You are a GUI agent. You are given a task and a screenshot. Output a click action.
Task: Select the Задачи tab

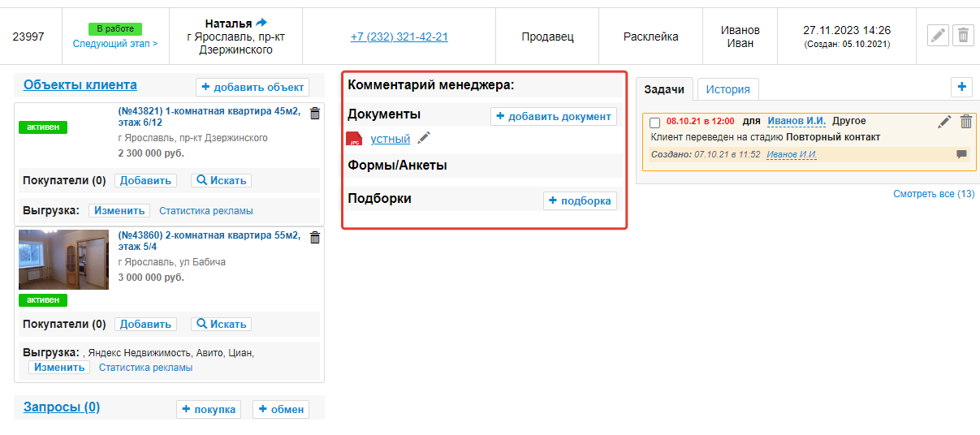click(x=664, y=89)
